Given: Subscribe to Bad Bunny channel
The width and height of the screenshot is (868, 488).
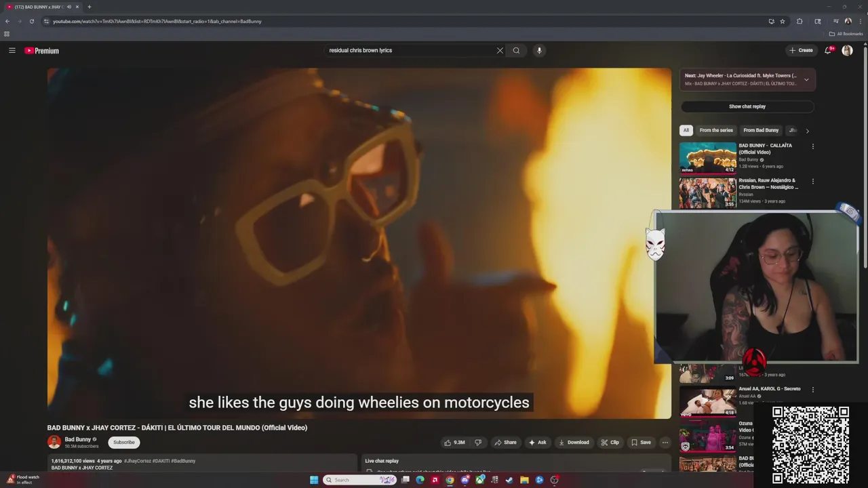Looking at the screenshot, I should (x=124, y=443).
